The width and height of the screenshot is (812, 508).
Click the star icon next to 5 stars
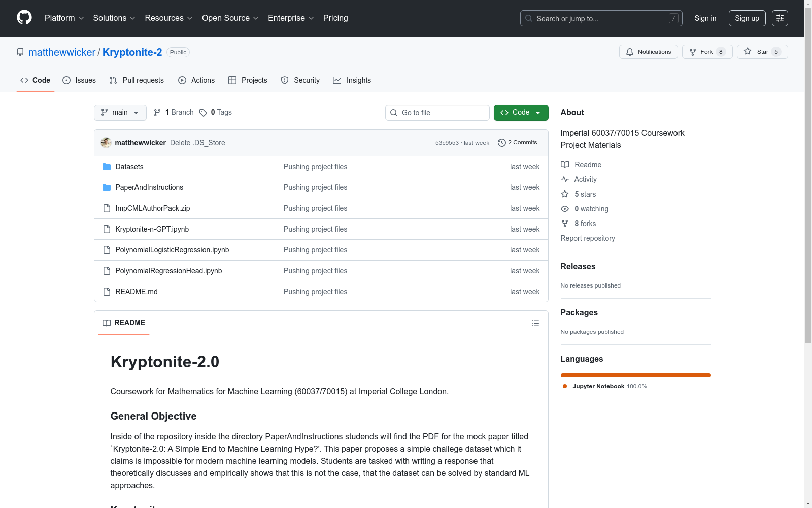pos(565,194)
